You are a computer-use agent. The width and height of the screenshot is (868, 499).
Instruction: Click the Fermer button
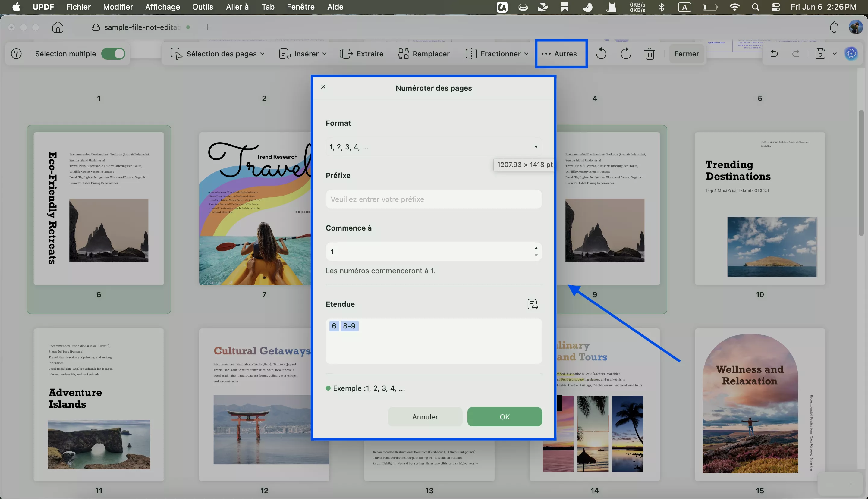pos(686,54)
